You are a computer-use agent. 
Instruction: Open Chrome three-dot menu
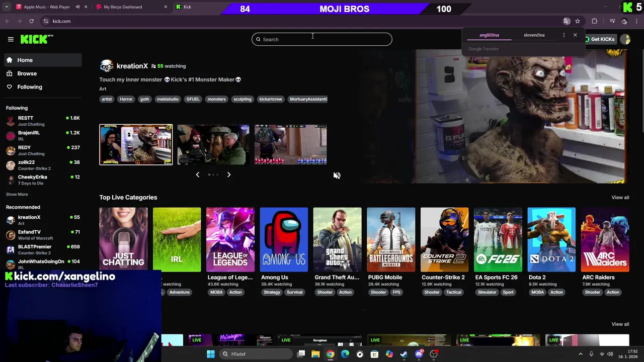click(x=637, y=21)
